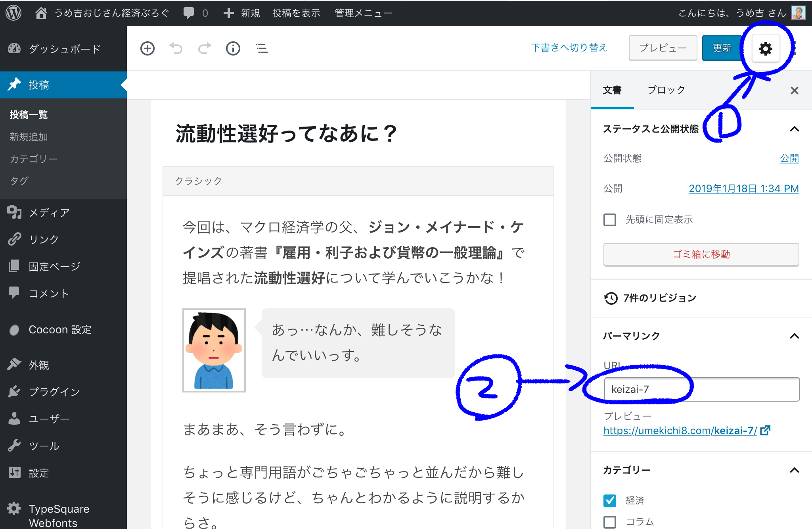812x529 pixels.
Task: Click the 更新 button
Action: point(722,48)
